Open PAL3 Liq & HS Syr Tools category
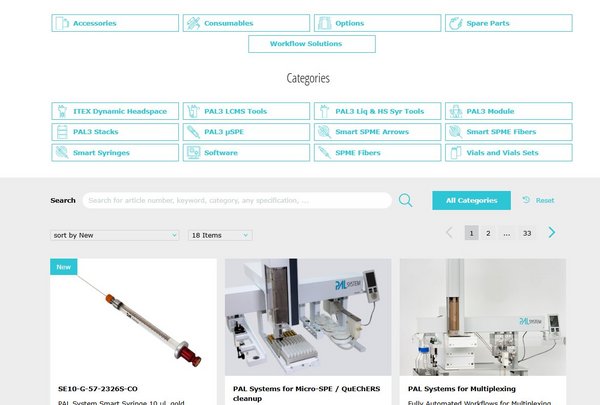 tap(377, 111)
